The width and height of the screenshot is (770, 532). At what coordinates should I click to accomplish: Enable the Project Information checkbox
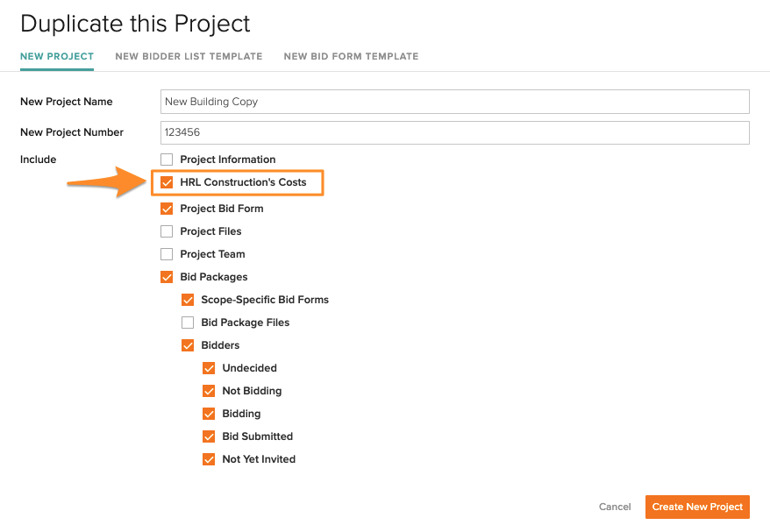pyautogui.click(x=167, y=160)
